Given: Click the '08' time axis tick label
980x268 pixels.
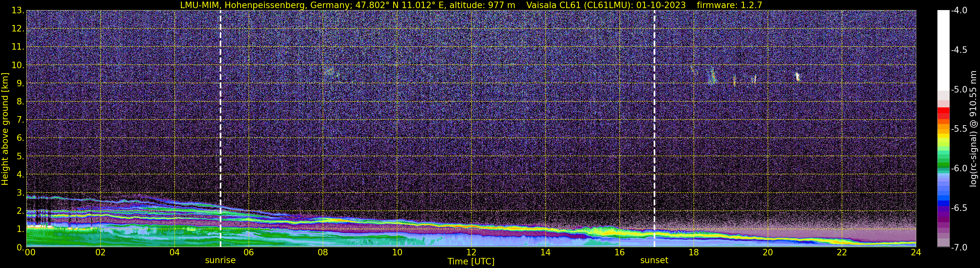Looking at the screenshot, I should [x=323, y=252].
